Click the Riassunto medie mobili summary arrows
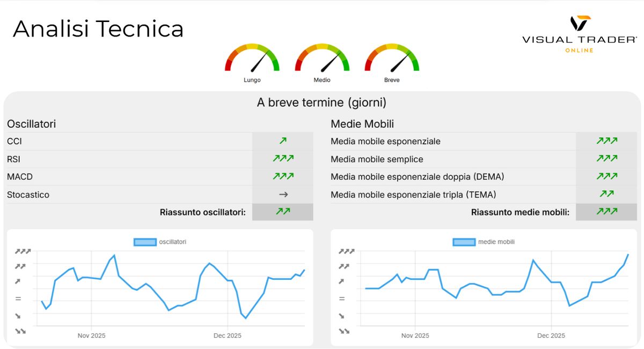The image size is (644, 349). tap(606, 212)
